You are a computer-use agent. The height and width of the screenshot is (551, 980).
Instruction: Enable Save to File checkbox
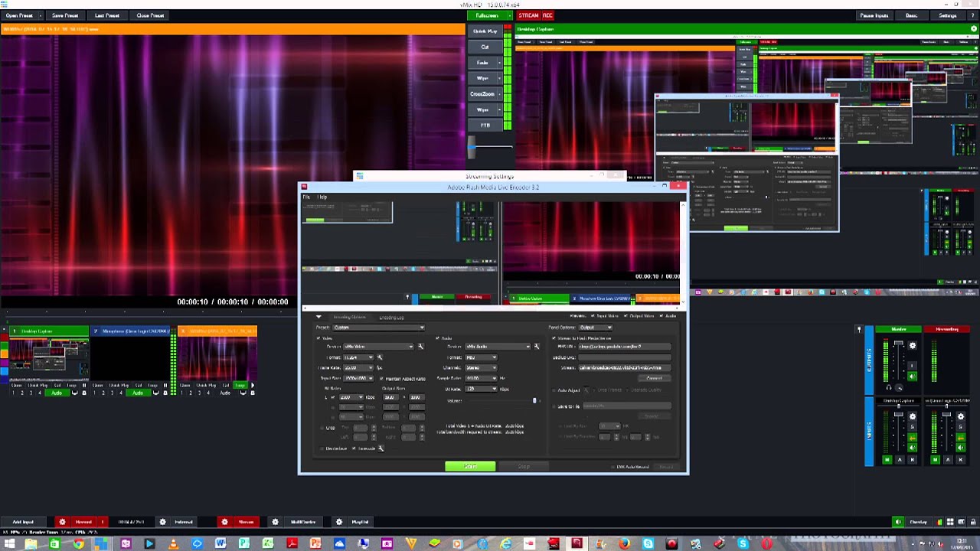click(554, 406)
